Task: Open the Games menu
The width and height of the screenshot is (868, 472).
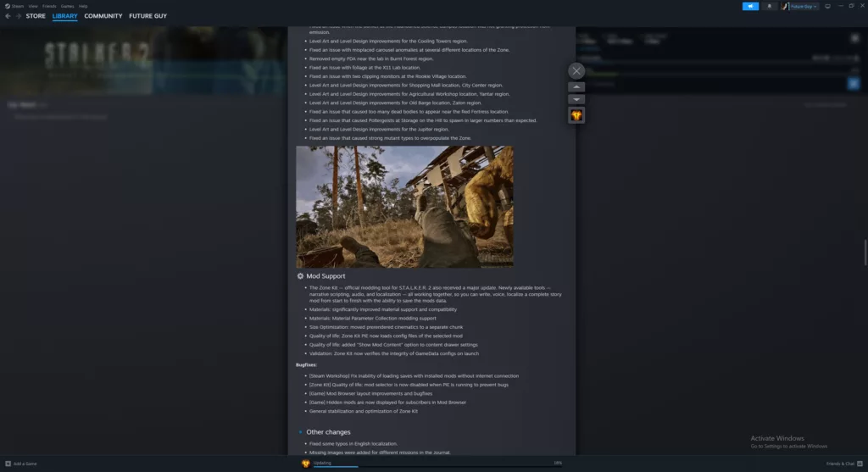Action: (68, 6)
